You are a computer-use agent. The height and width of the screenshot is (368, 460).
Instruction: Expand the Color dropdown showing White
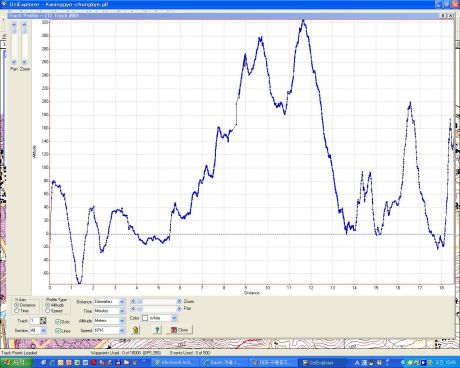[174, 318]
